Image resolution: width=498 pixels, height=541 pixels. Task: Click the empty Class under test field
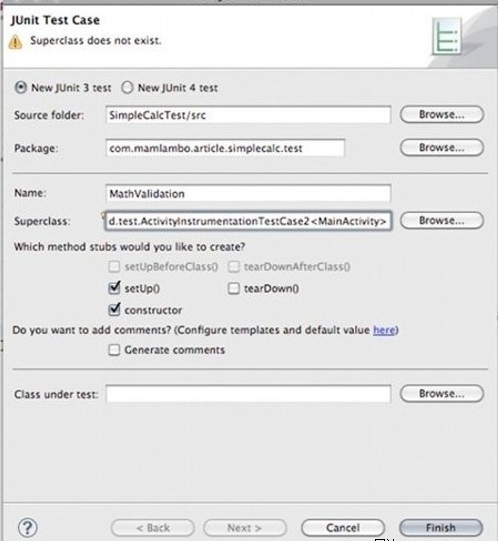(x=248, y=394)
